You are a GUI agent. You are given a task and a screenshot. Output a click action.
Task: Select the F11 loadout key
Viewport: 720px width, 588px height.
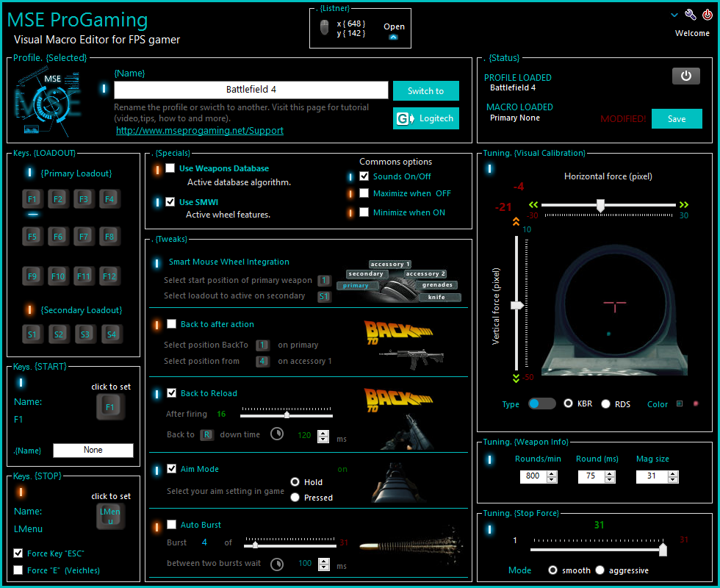coord(84,276)
